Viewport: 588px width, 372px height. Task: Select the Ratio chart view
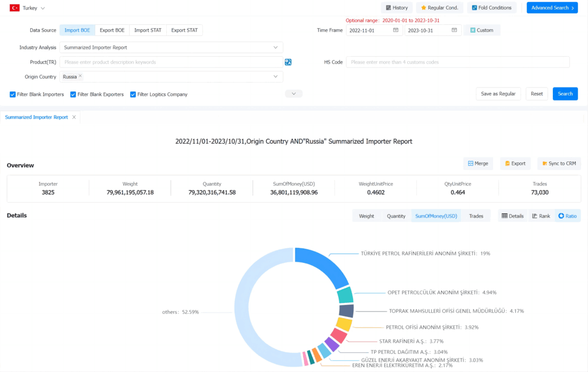[568, 216]
